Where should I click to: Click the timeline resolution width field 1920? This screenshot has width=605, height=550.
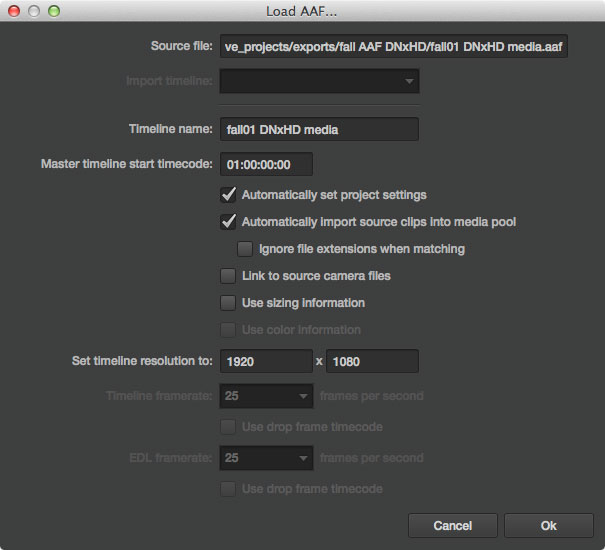point(267,361)
